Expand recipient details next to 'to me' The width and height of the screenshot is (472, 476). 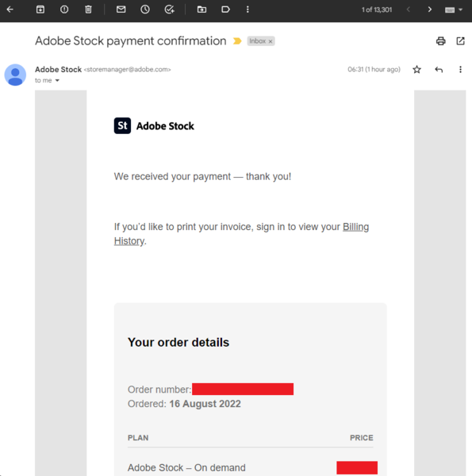[x=57, y=80]
